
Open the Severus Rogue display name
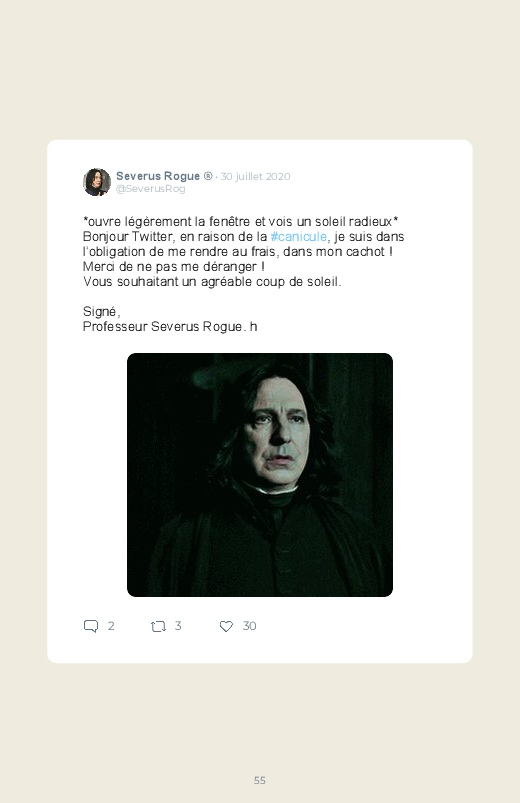coord(158,176)
